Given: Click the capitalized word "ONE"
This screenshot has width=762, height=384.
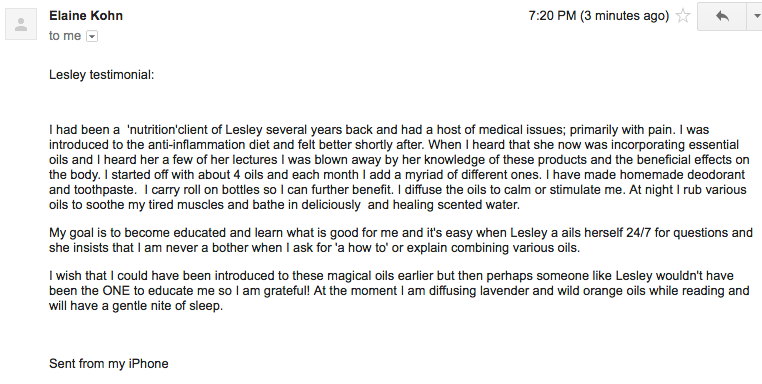Looking at the screenshot, I should [x=116, y=291].
